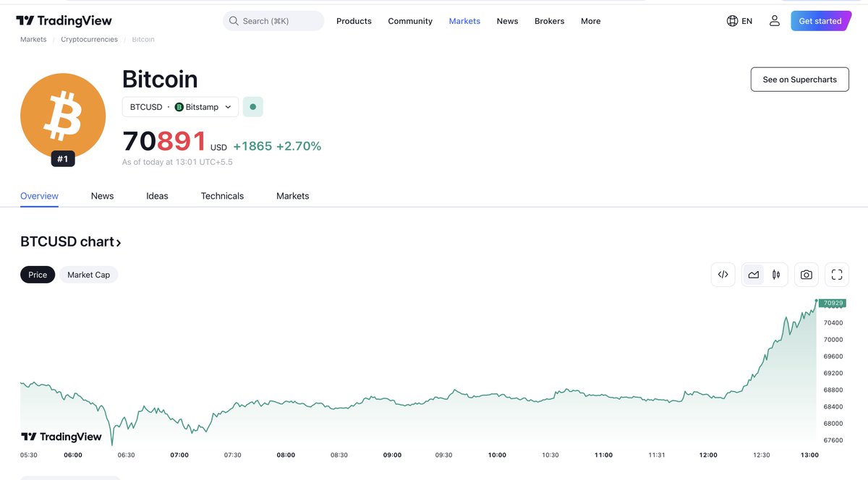The image size is (868, 480).
Task: Select the Market Cap chart toggle
Action: 88,275
